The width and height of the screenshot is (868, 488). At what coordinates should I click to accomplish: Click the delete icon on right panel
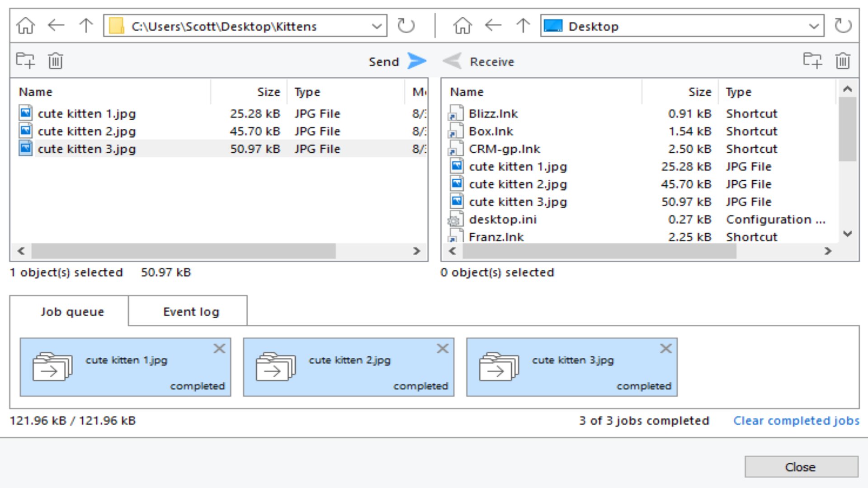pyautogui.click(x=843, y=61)
